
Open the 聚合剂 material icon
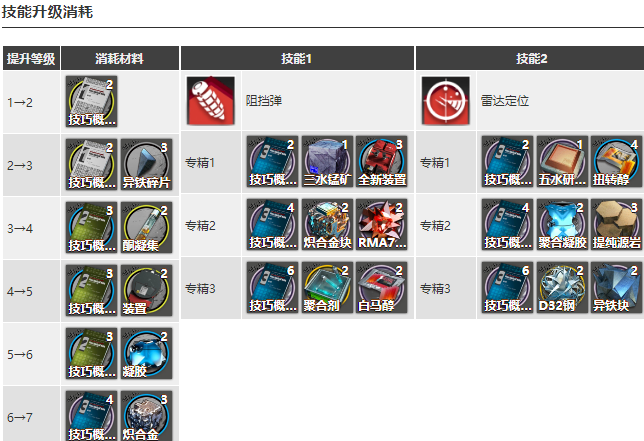(327, 287)
